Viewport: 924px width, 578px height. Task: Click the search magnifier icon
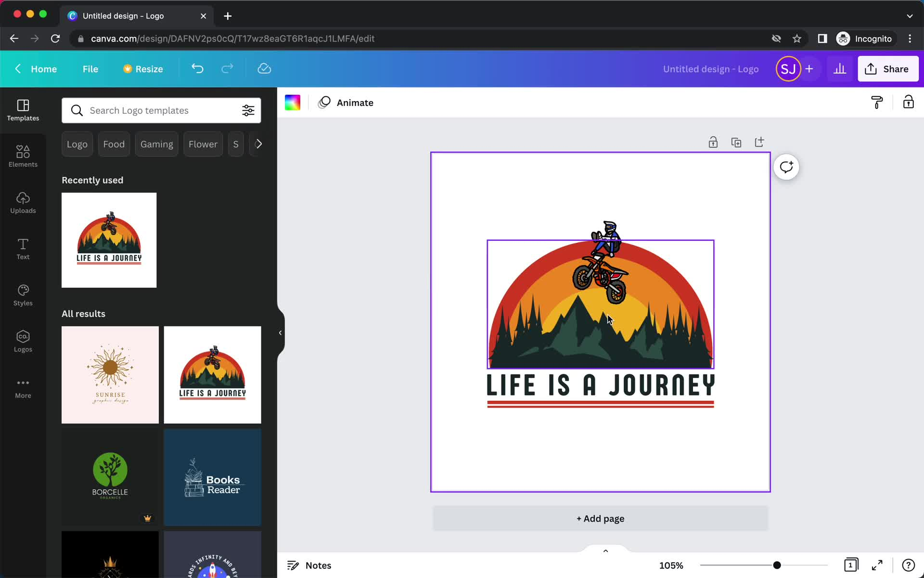[77, 110]
